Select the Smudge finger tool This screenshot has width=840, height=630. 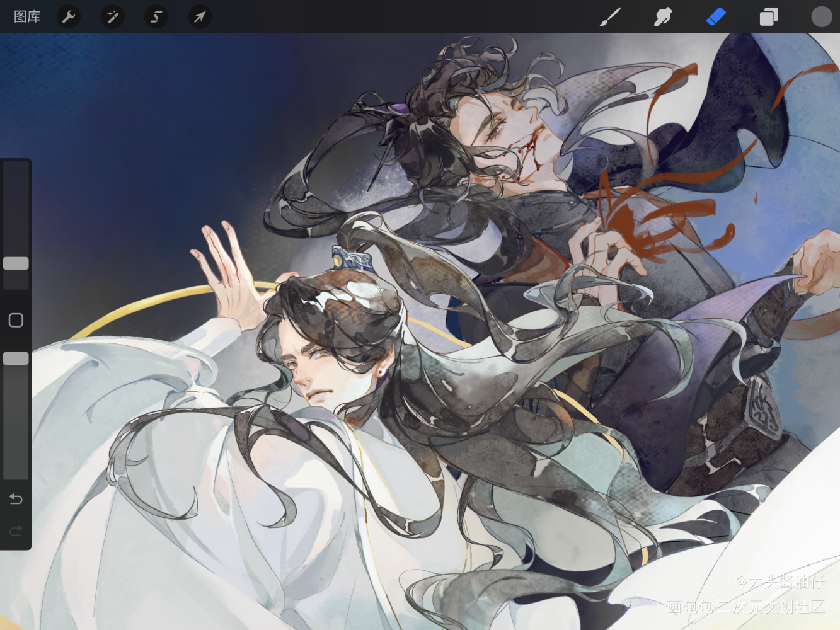[662, 17]
